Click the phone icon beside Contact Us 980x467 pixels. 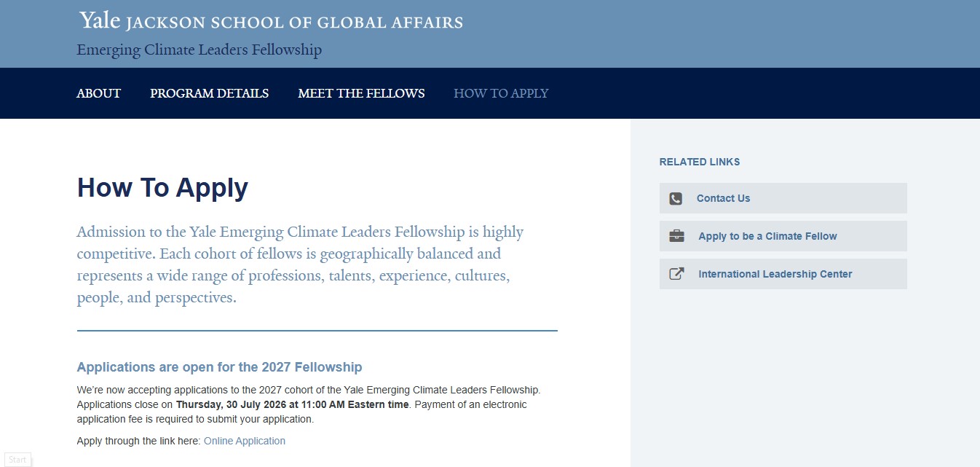pyautogui.click(x=676, y=198)
